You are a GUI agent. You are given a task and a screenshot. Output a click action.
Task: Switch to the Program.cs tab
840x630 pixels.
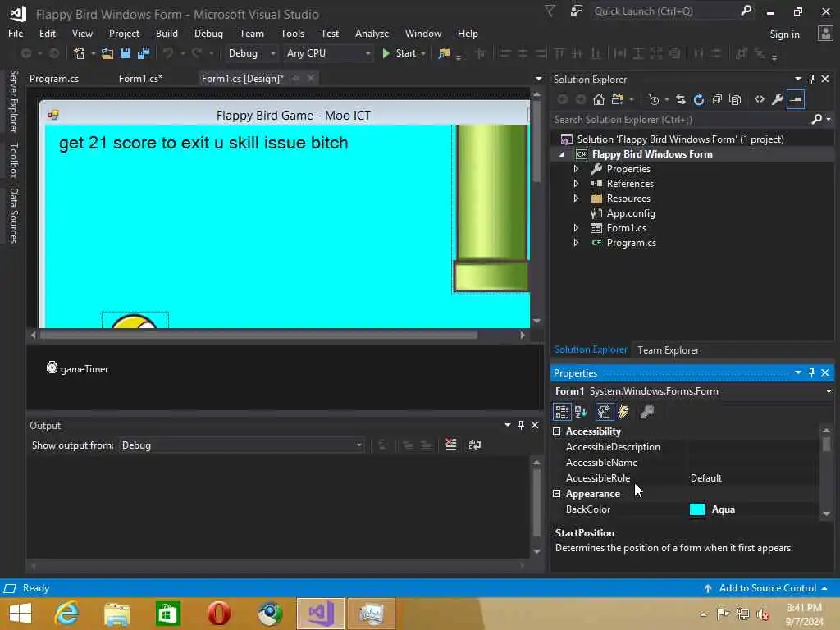(x=54, y=78)
